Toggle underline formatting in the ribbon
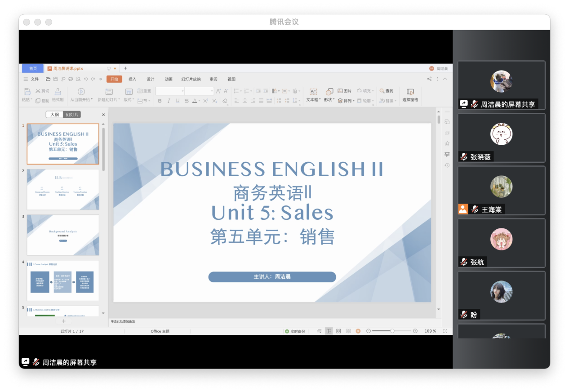Image resolution: width=569 pixels, height=392 pixels. coord(177,100)
